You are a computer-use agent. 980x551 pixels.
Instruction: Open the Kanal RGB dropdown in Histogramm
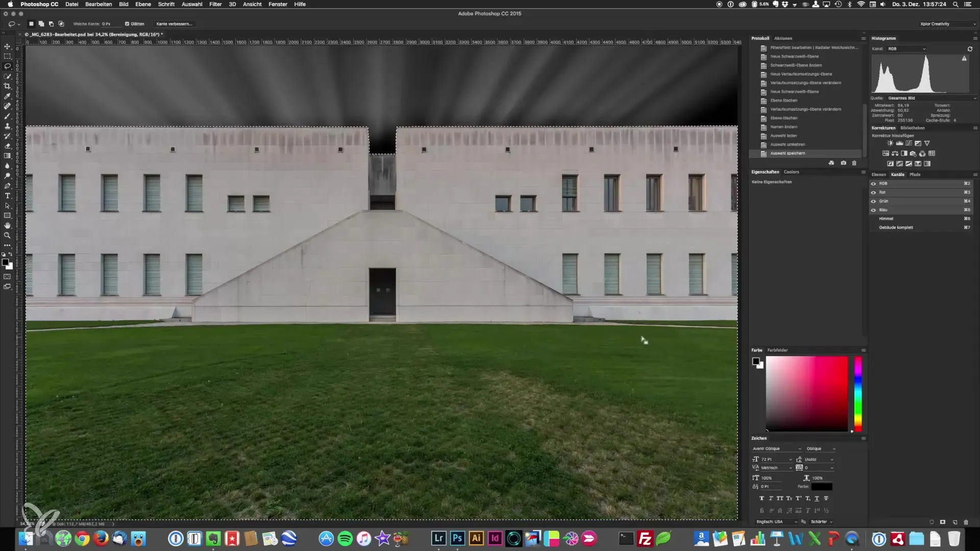(906, 49)
